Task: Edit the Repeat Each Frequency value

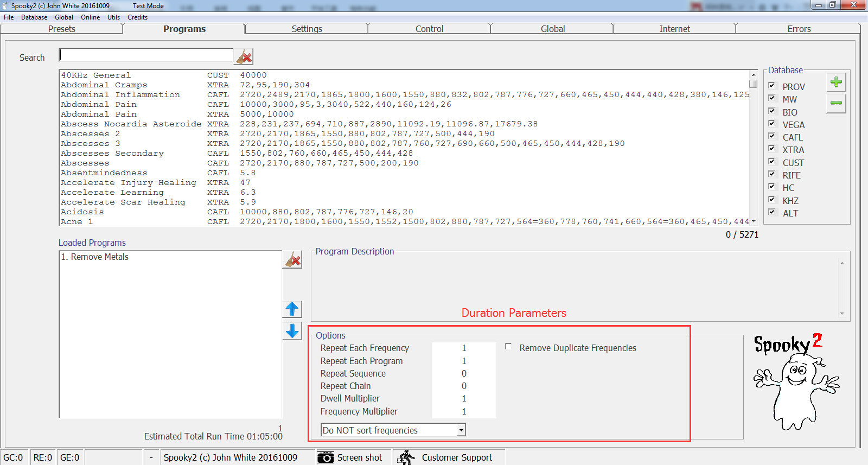Action: tap(464, 348)
